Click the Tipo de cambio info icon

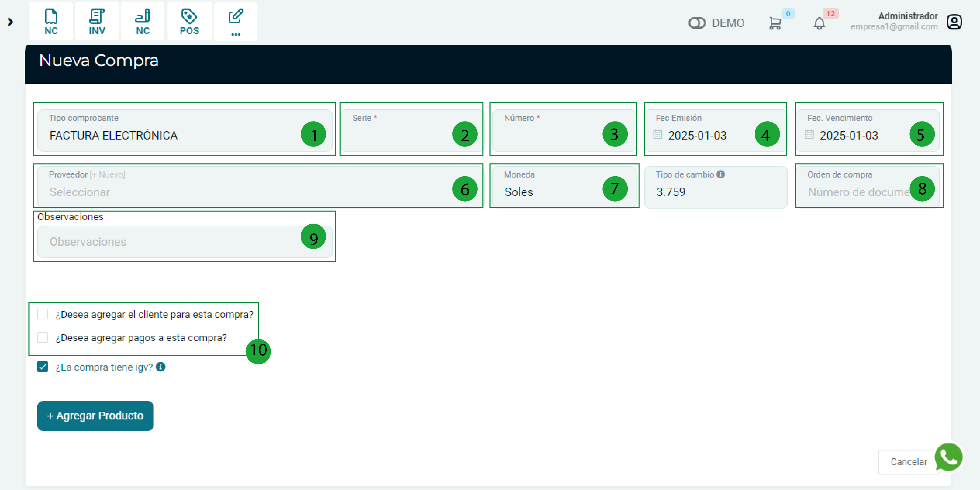[721, 174]
